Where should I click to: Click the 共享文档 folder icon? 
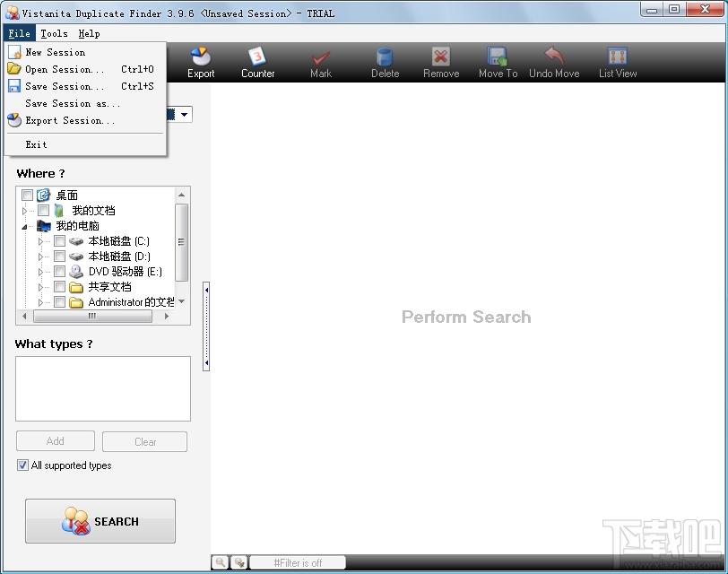[76, 287]
